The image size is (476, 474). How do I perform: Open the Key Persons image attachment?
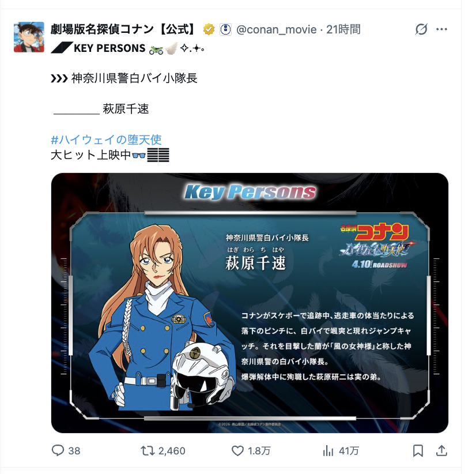pos(250,303)
